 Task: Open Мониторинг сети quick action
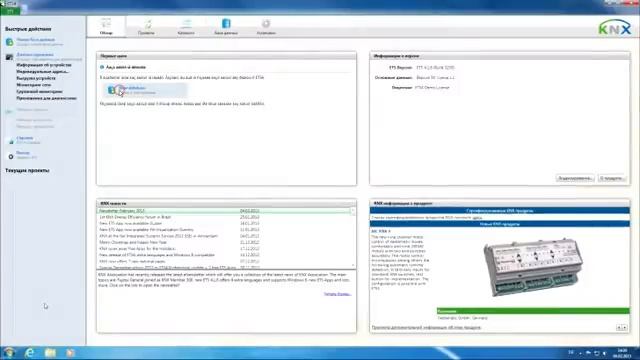point(33,85)
